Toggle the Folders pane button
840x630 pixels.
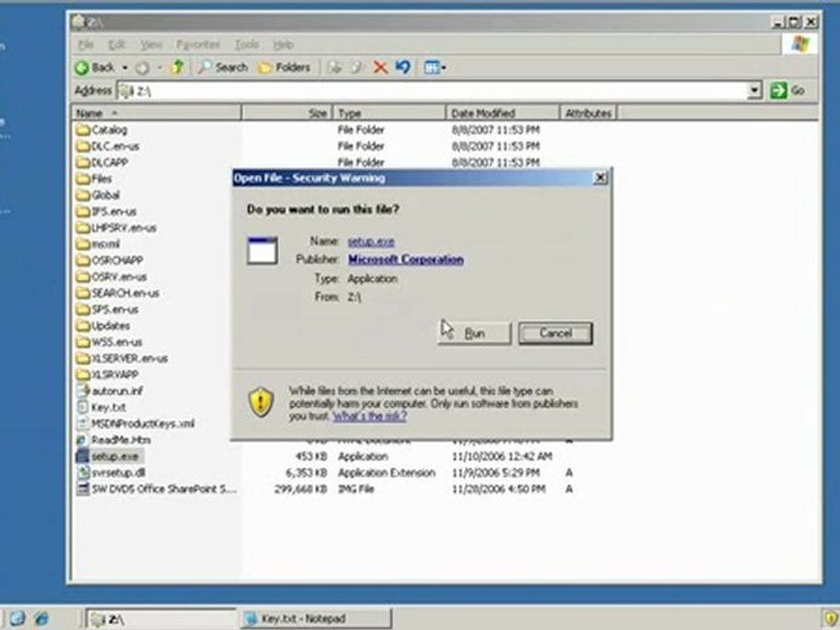pyautogui.click(x=284, y=67)
